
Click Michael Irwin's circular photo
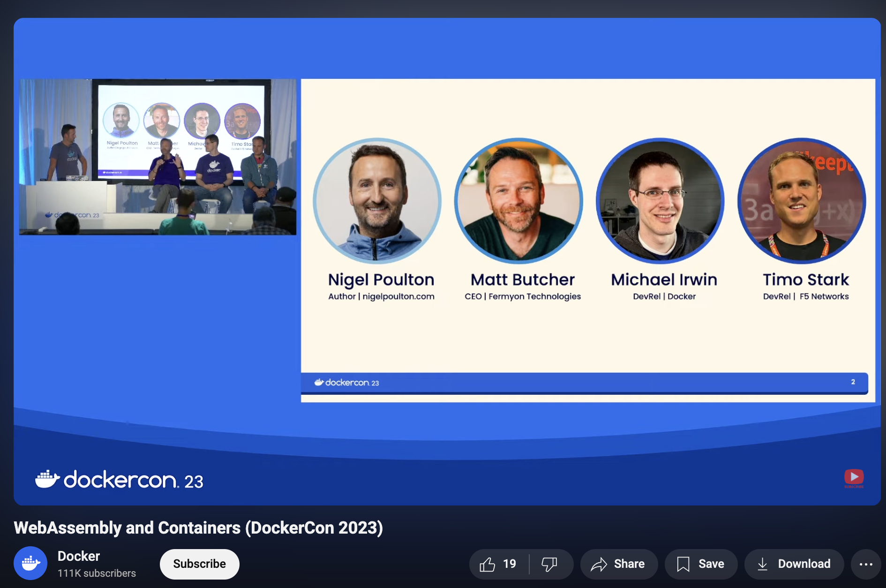coord(660,201)
